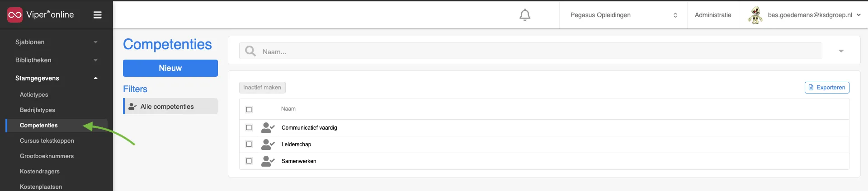Screen dimensions: 868x191
Task: Click the blue Nieuw button
Action: 170,68
